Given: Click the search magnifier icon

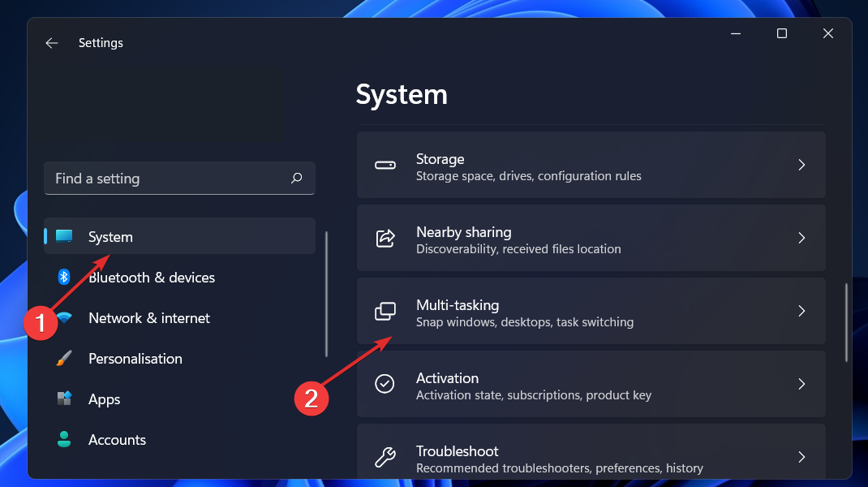Looking at the screenshot, I should 297,178.
